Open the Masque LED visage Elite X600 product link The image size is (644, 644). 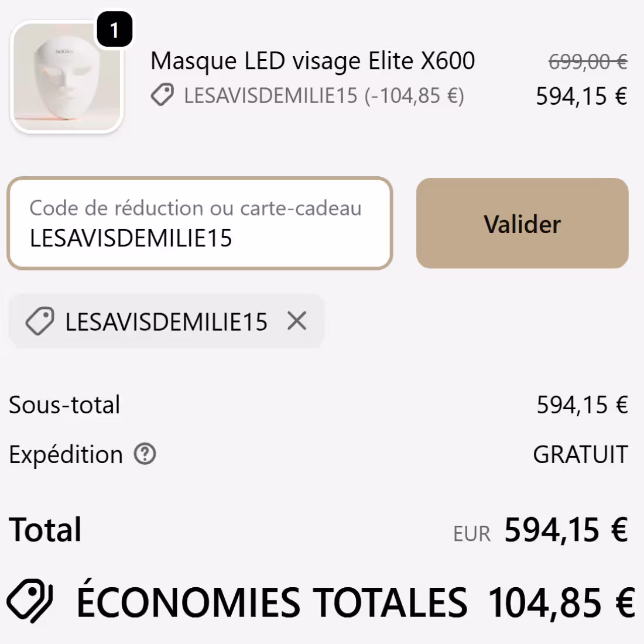(313, 60)
